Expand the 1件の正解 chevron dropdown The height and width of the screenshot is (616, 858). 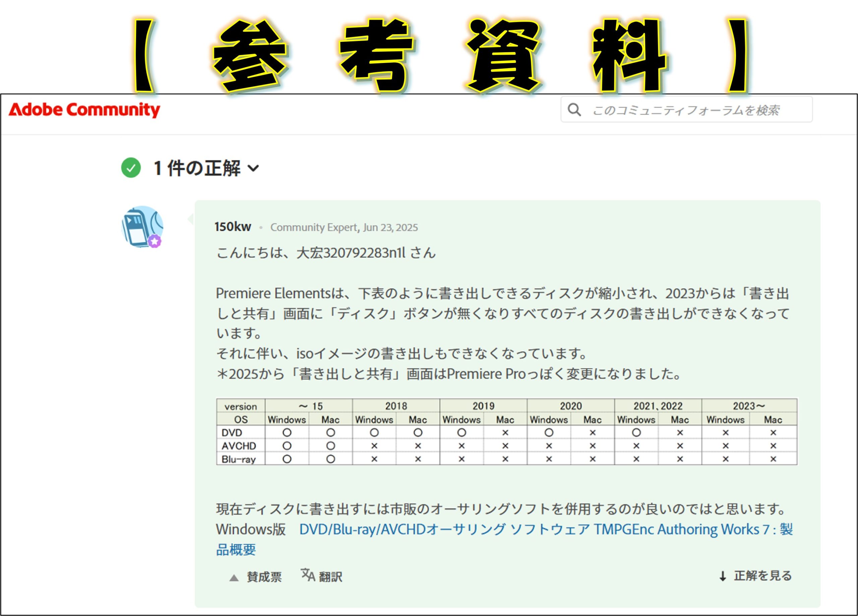click(x=253, y=168)
